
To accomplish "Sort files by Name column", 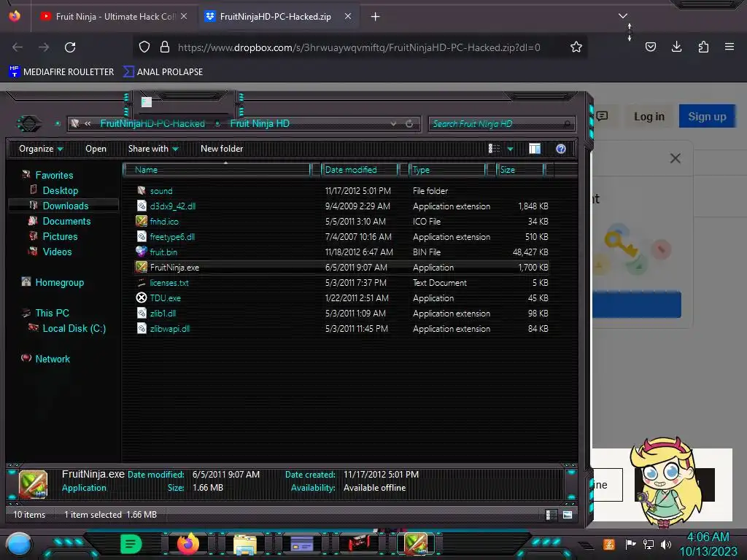I will (x=216, y=170).
